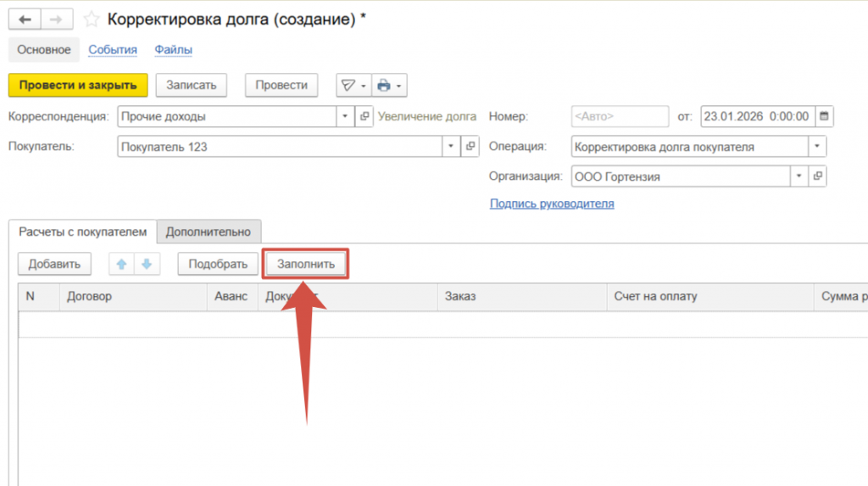Click the Подпись руководителя link
This screenshot has width=868, height=486.
coord(552,204)
